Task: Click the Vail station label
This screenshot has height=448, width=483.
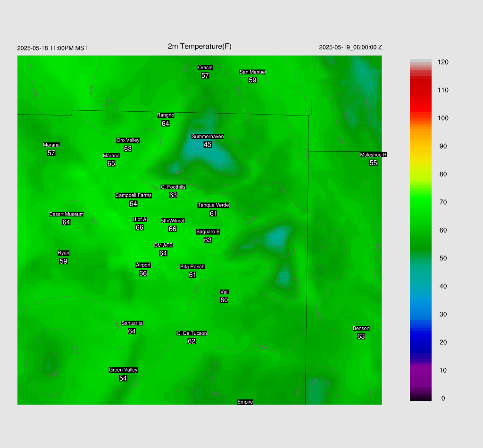Action: pyautogui.click(x=224, y=292)
